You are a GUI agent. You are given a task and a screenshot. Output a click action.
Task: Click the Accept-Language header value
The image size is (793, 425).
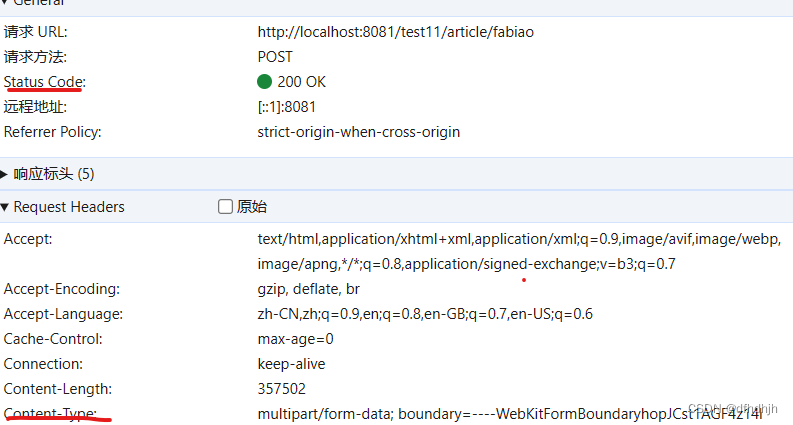pyautogui.click(x=425, y=314)
